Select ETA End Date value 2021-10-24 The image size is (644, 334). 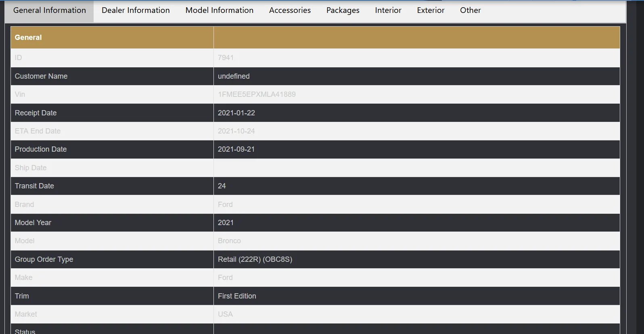tap(236, 131)
